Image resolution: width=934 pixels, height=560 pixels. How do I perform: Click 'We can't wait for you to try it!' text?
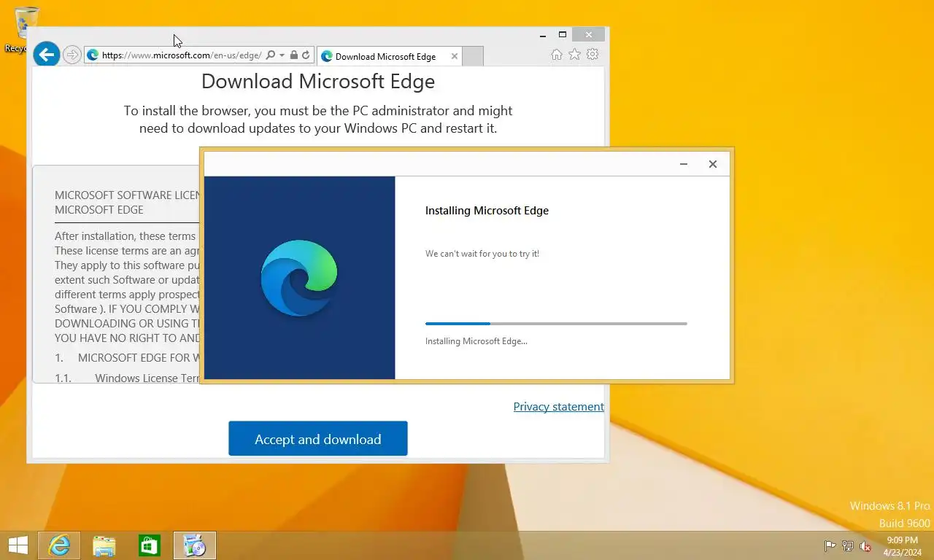click(x=482, y=254)
